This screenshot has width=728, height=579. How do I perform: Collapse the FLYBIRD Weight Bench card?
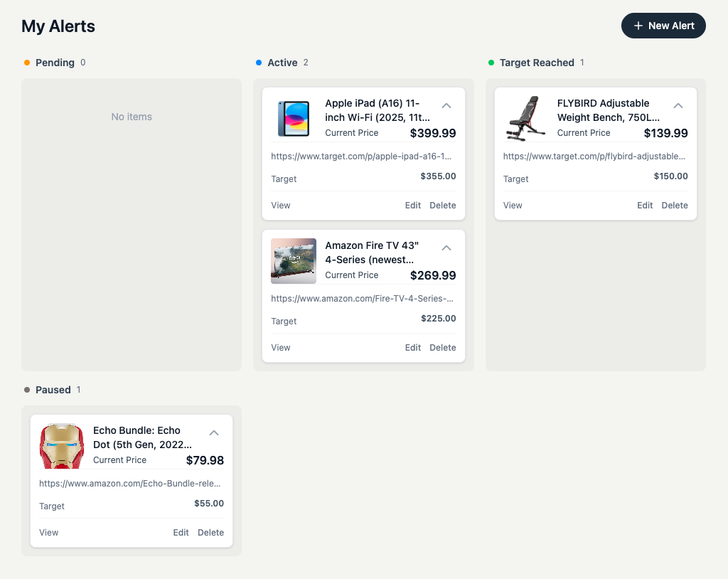(x=678, y=105)
